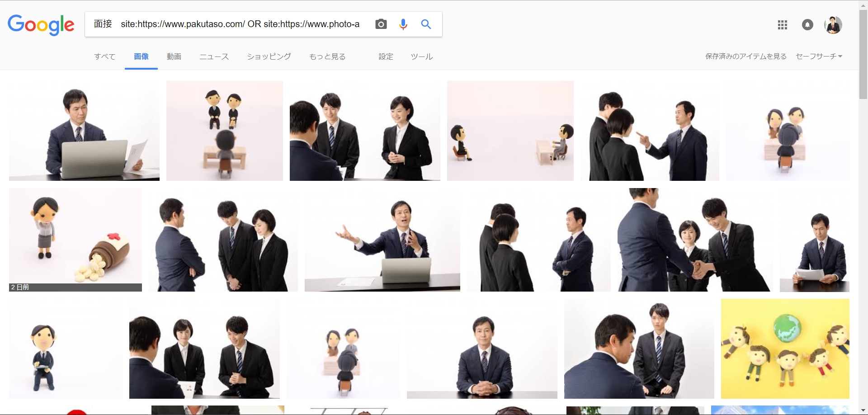The height and width of the screenshot is (415, 868).
Task: Open the single clay figure sitting on chair image
Action: [66, 349]
